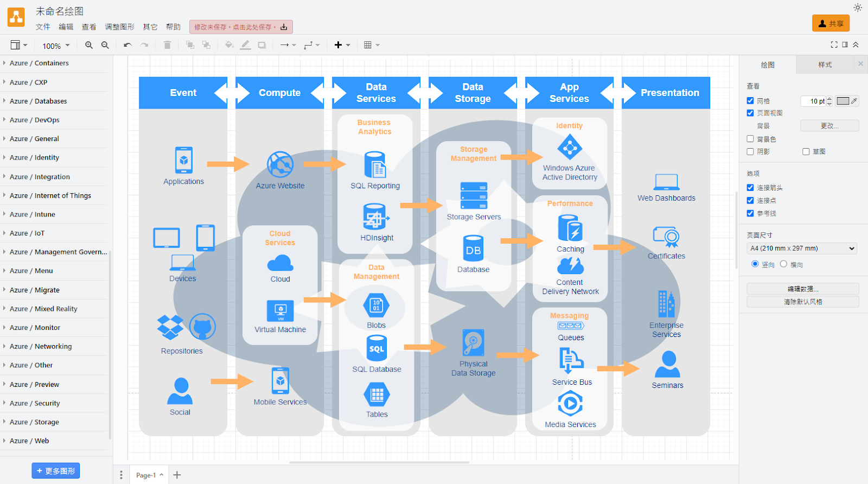This screenshot has width=868, height=484.
Task: Select the SQL Reporting icon in diagram
Action: [375, 164]
